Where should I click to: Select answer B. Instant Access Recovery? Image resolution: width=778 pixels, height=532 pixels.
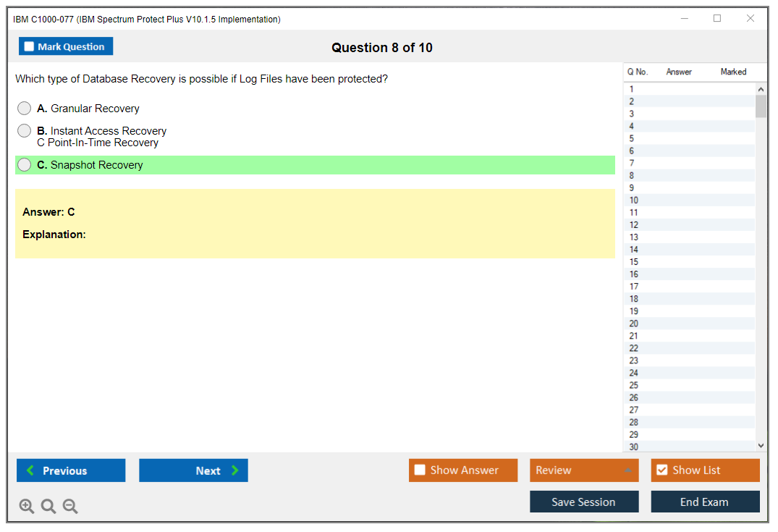(x=25, y=131)
